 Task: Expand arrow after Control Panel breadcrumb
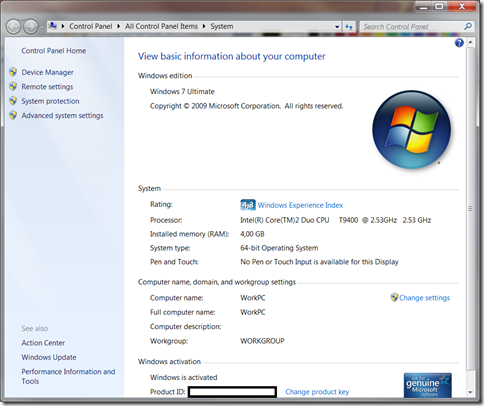pos(118,26)
